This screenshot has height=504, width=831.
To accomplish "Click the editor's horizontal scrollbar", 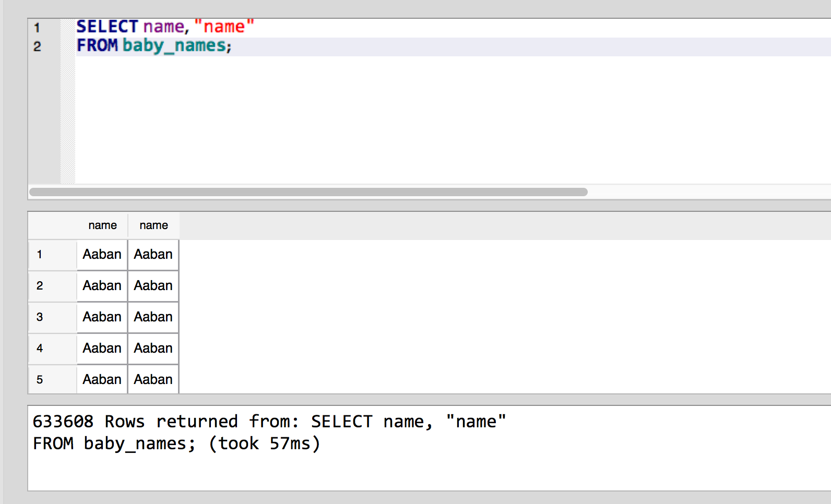I will (x=308, y=192).
